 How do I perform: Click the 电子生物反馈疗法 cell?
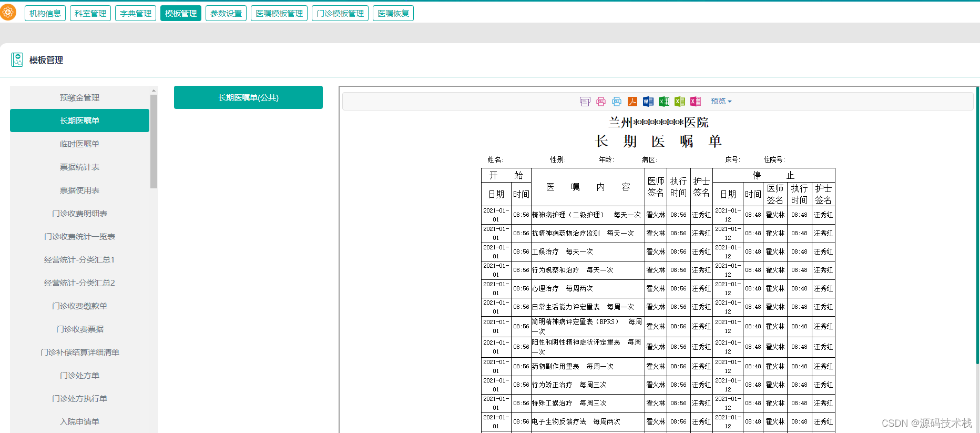[x=588, y=421]
